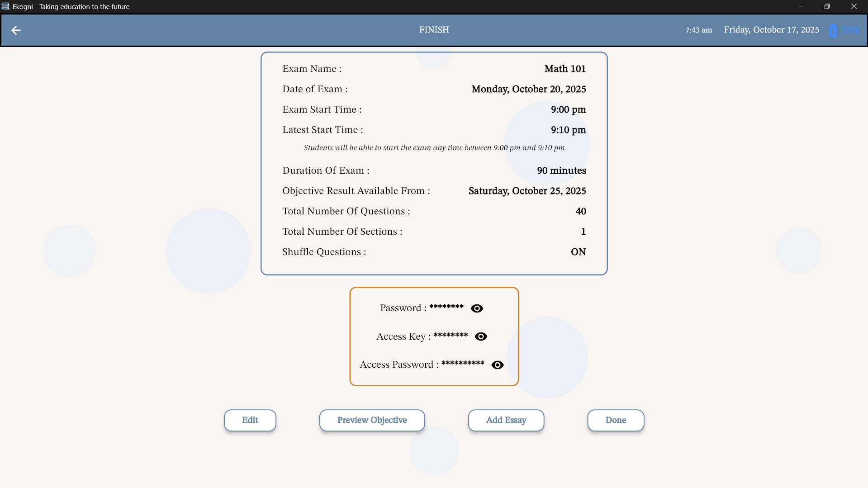The width and height of the screenshot is (868, 488).
Task: Click the Ekogni app icon in title bar
Action: click(x=5, y=6)
